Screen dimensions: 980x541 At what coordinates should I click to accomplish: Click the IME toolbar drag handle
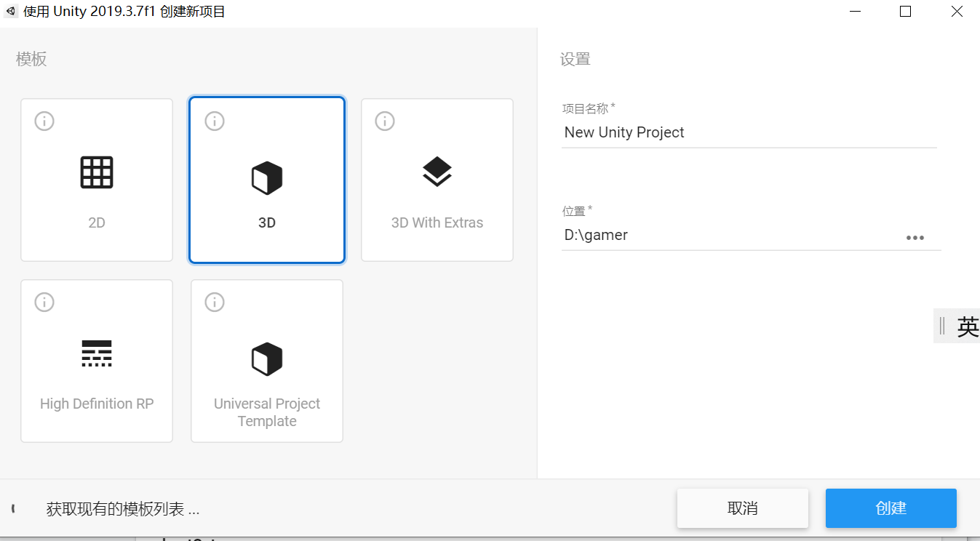tap(942, 326)
